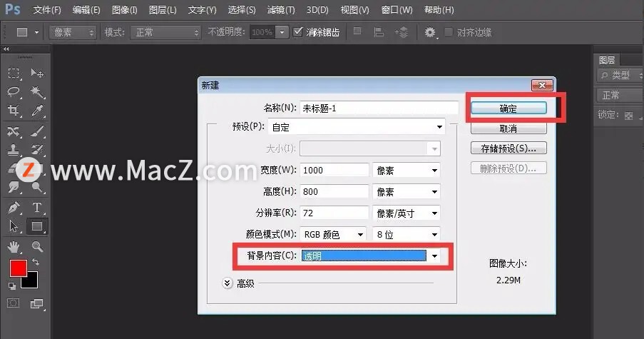Open the 文件(F) menu

coord(47,10)
